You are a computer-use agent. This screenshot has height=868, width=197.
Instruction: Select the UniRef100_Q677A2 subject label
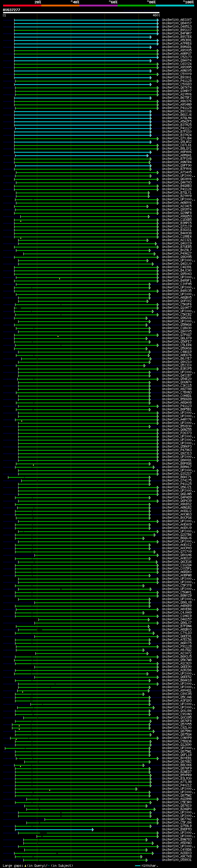coord(176,819)
